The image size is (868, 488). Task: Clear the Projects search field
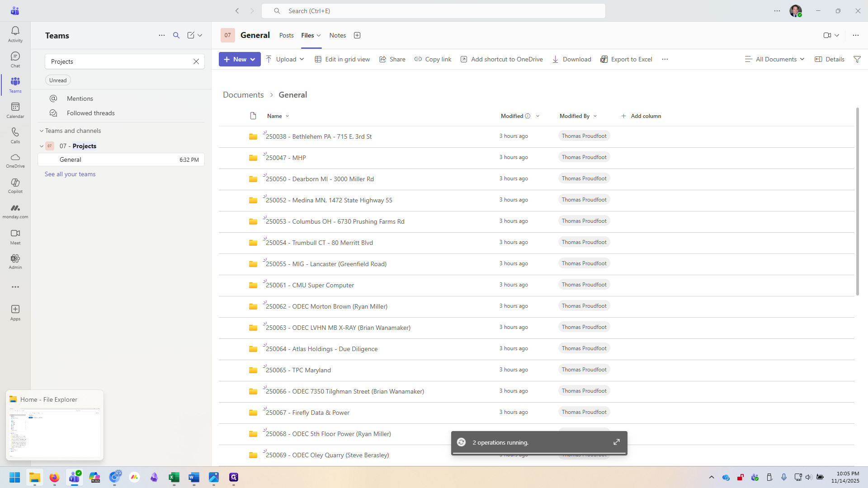(196, 61)
